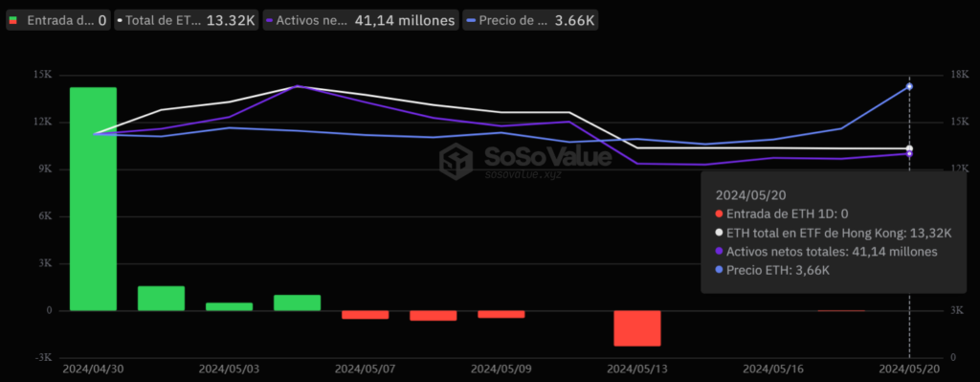Select the large red 2024/05/13 outflow bar
This screenshot has width=980, height=382.
click(636, 328)
